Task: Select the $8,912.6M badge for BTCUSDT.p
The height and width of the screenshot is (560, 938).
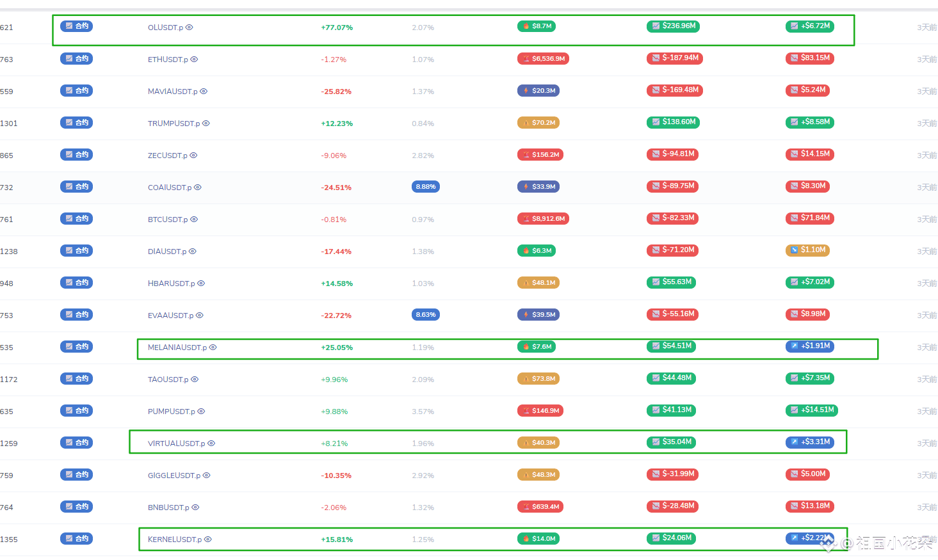Action: coord(543,218)
